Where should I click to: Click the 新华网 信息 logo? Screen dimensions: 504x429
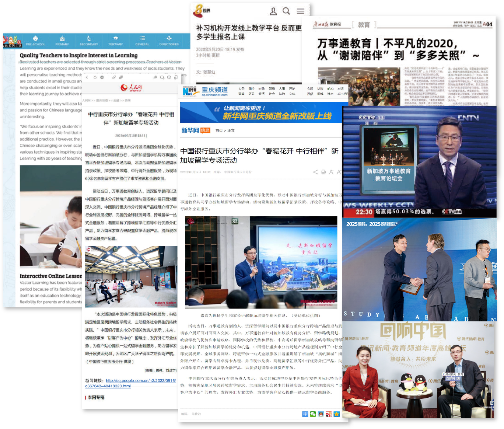tap(196, 130)
